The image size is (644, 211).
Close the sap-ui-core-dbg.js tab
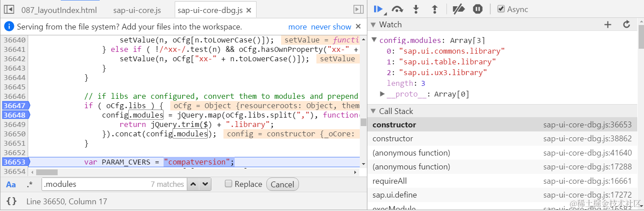coord(249,10)
